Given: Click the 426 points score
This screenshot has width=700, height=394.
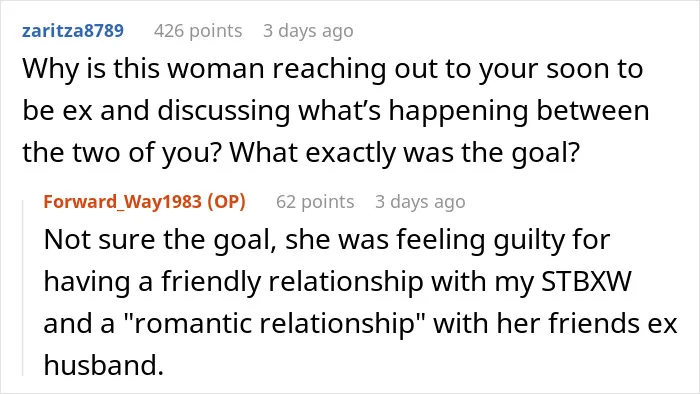Looking at the screenshot, I should 198,31.
